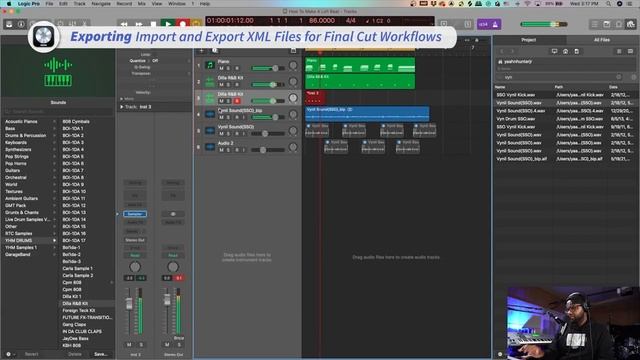This screenshot has height=360, width=640.
Task: Click track 2 Dilla R&B Kit drum icon
Action: point(210,81)
